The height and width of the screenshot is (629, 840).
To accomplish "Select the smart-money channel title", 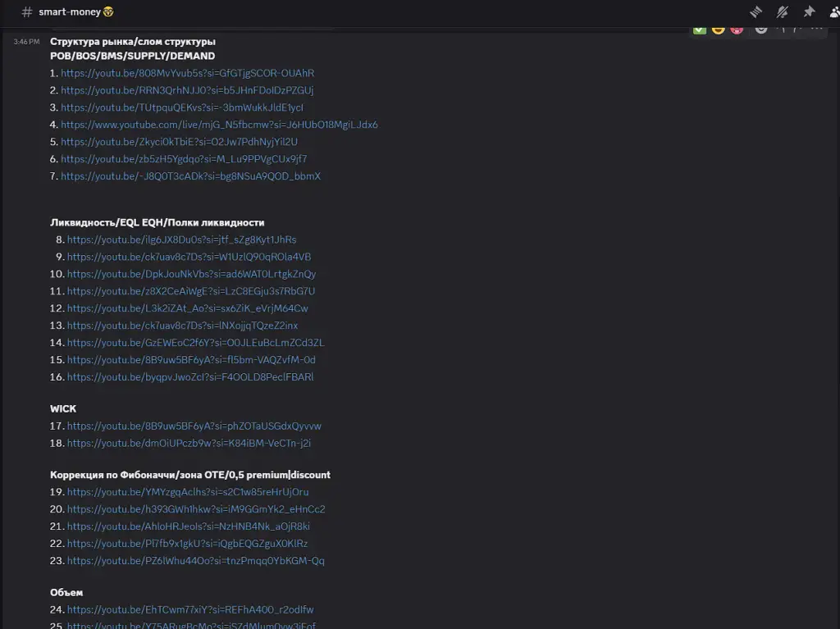I will click(x=70, y=11).
